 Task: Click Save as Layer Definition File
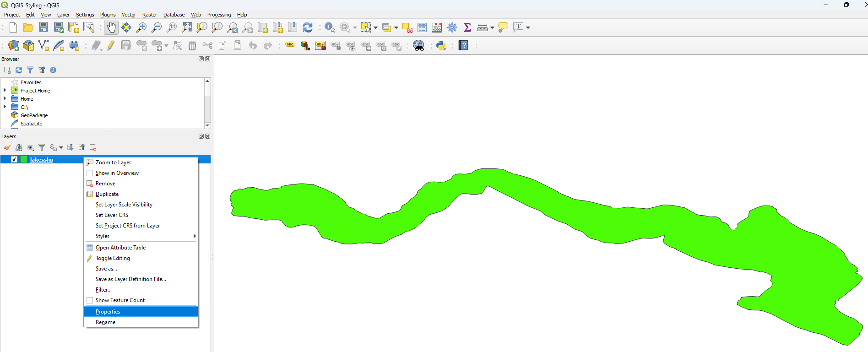point(141,279)
